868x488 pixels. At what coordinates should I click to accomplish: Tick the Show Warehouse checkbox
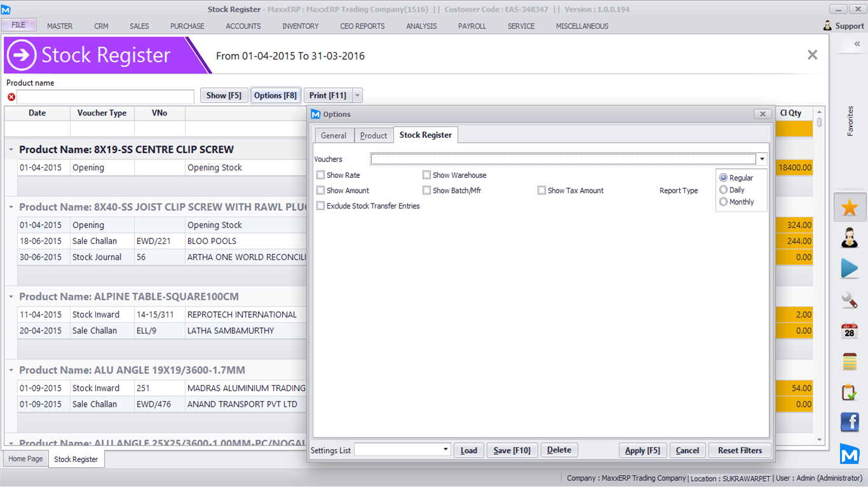click(x=427, y=175)
